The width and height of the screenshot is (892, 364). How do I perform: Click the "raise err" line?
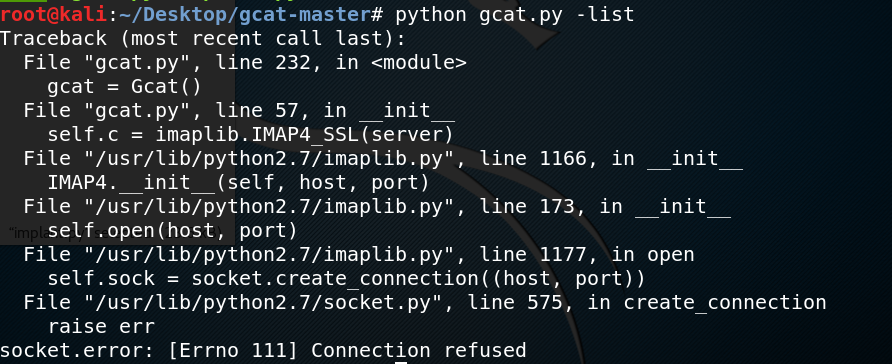[x=101, y=326]
